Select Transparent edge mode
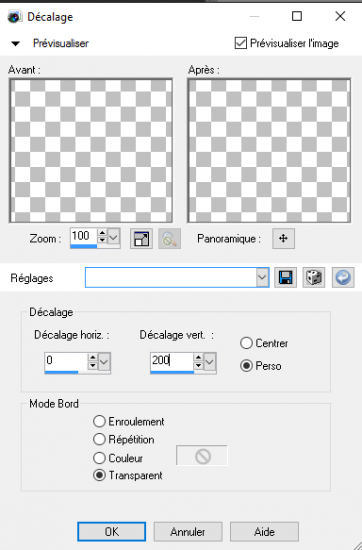 [x=99, y=475]
